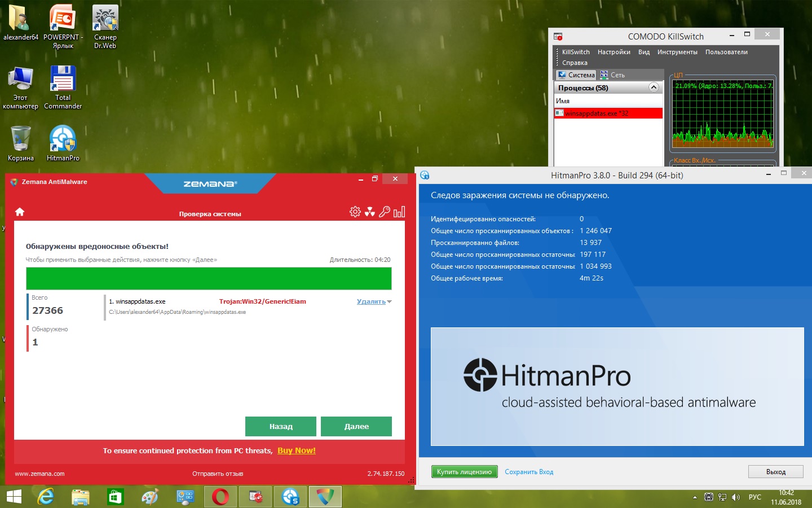Launch Internet Explorer from taskbar
This screenshot has height=508, width=812.
click(46, 497)
